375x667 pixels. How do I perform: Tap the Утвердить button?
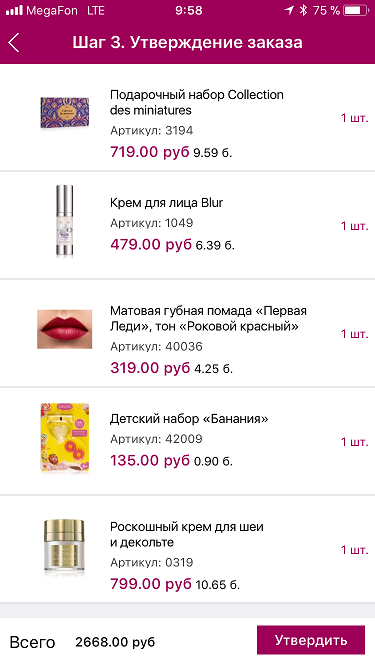tap(311, 640)
